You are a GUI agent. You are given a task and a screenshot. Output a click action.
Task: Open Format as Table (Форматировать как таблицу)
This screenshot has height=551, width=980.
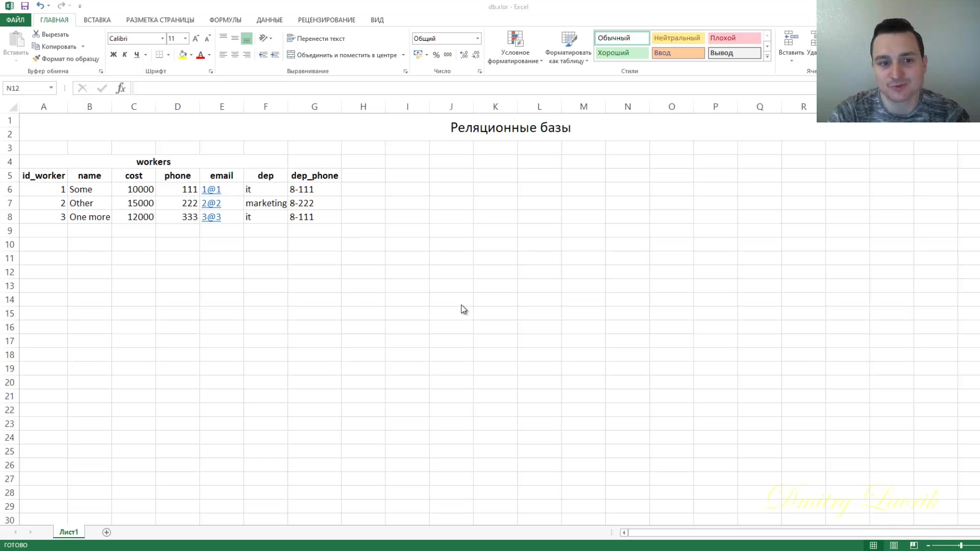pos(568,47)
